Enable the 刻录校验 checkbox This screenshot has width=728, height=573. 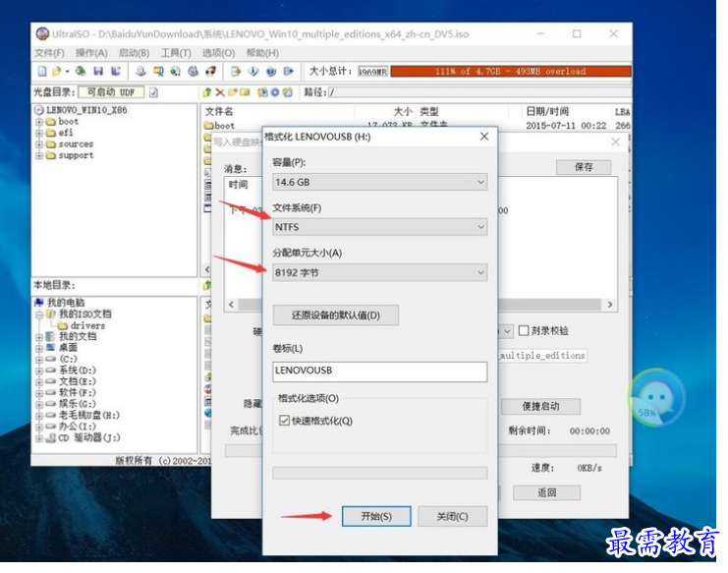click(x=524, y=330)
